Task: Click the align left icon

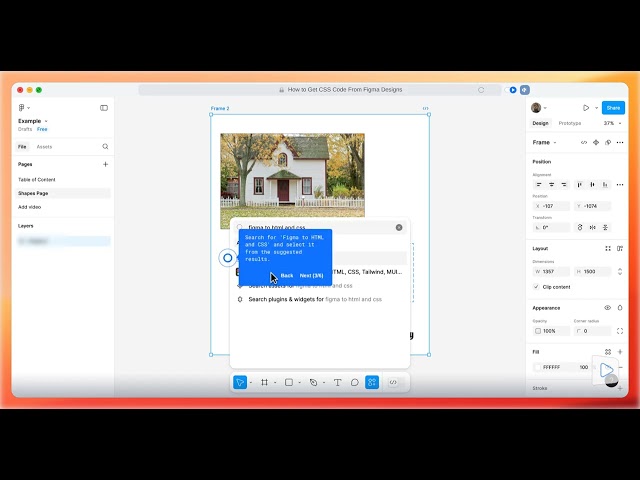Action: click(539, 185)
